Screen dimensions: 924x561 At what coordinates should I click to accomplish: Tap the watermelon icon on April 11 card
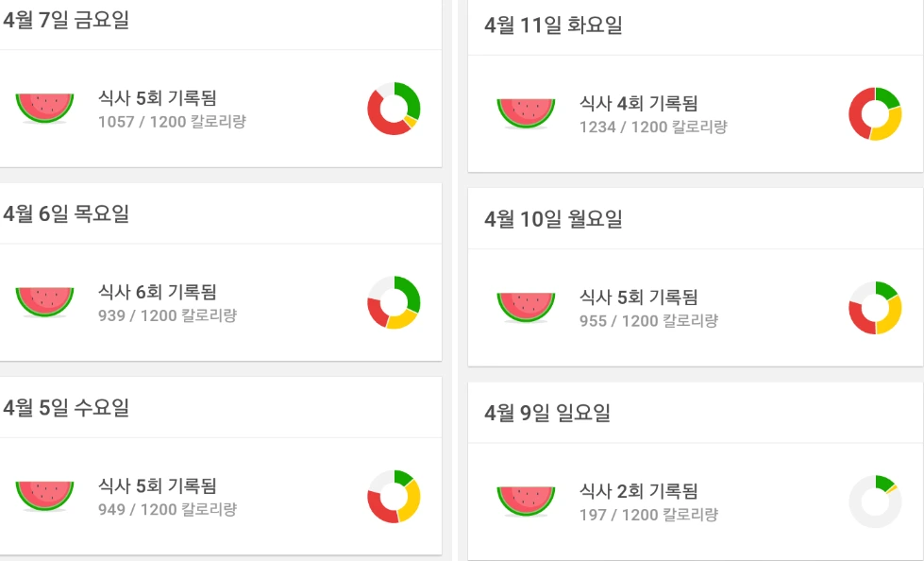coord(525,111)
